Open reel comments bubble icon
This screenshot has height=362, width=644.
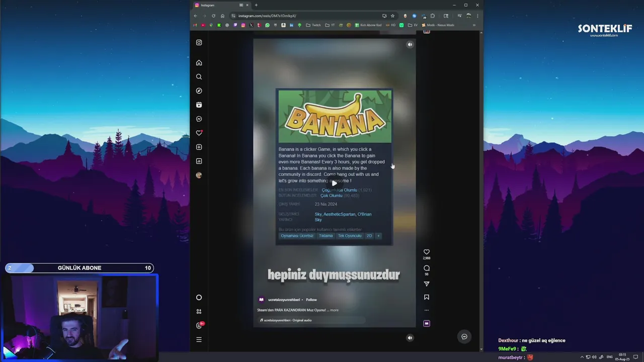[427, 268]
